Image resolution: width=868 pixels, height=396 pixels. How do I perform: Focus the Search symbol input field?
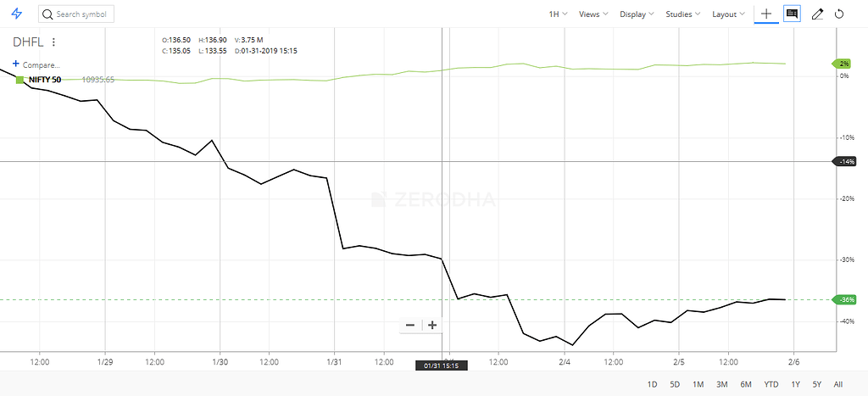tap(82, 15)
